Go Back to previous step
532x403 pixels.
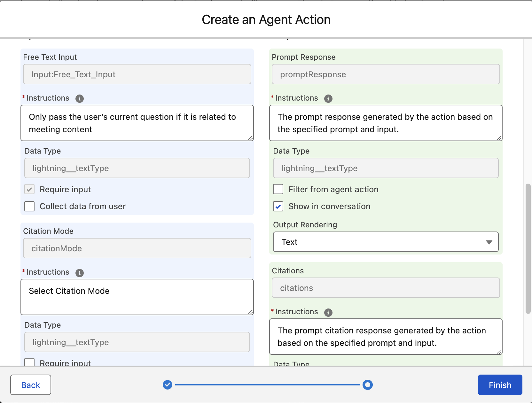pyautogui.click(x=31, y=385)
